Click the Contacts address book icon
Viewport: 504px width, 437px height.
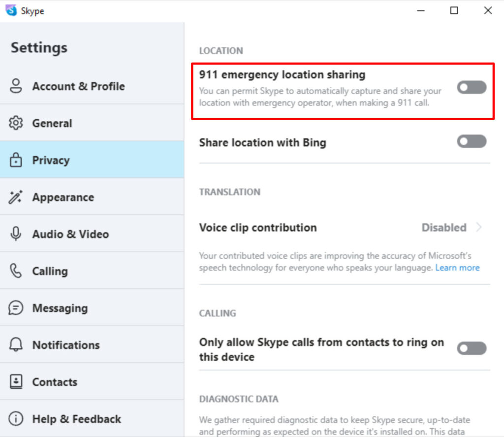coord(16,382)
